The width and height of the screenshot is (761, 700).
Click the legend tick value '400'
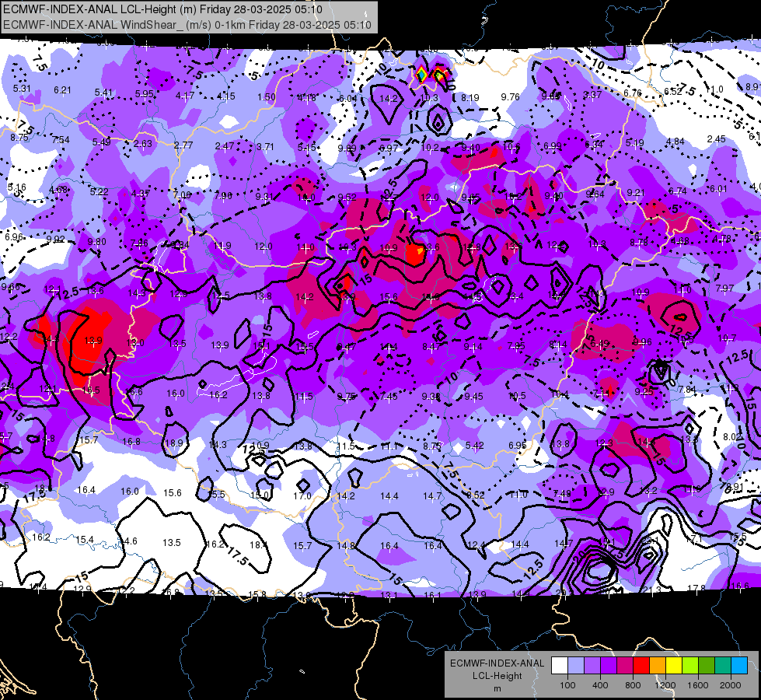[x=600, y=685]
